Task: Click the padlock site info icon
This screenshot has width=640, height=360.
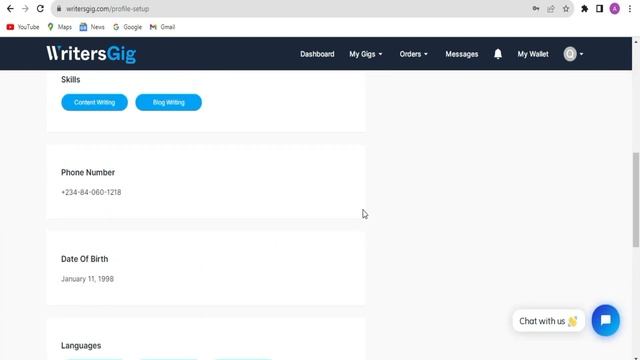Action: coord(59,9)
